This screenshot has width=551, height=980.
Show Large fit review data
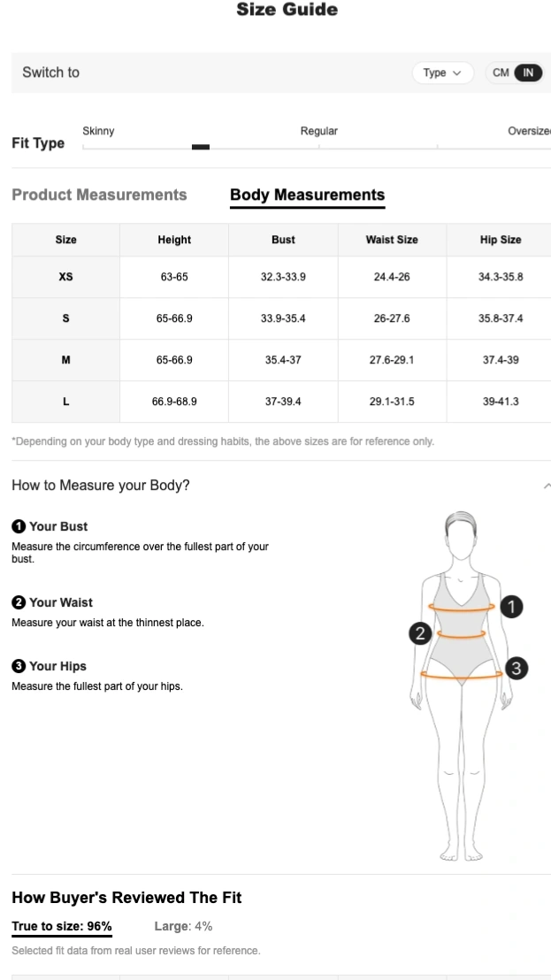pyautogui.click(x=183, y=926)
